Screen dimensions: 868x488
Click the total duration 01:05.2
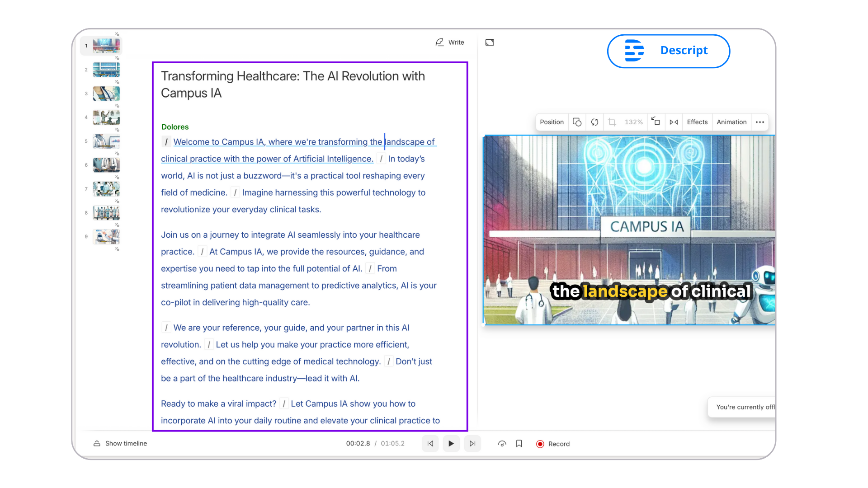[x=392, y=443]
